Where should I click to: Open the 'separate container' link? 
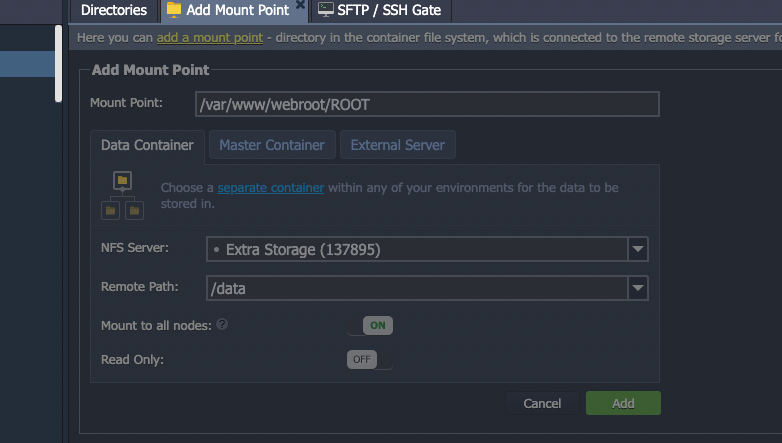270,187
